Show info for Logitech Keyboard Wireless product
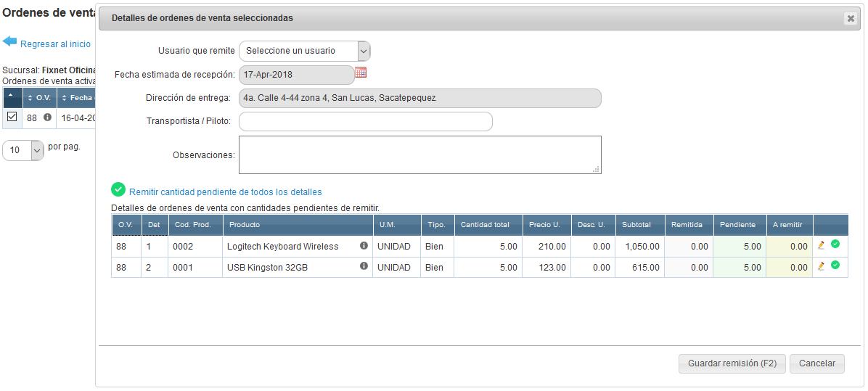Image resolution: width=868 pixels, height=391 pixels. [364, 246]
